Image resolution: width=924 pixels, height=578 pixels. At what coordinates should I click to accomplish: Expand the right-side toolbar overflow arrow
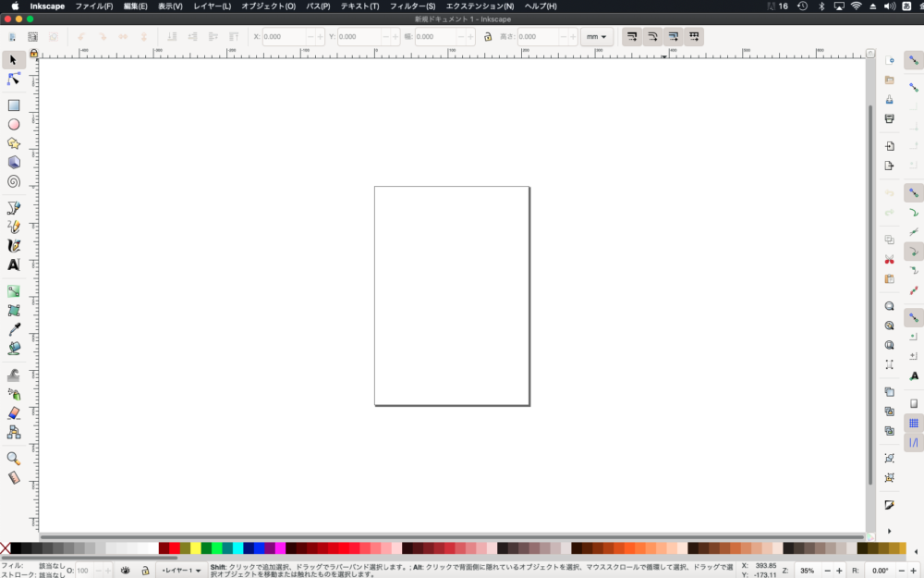pos(890,531)
